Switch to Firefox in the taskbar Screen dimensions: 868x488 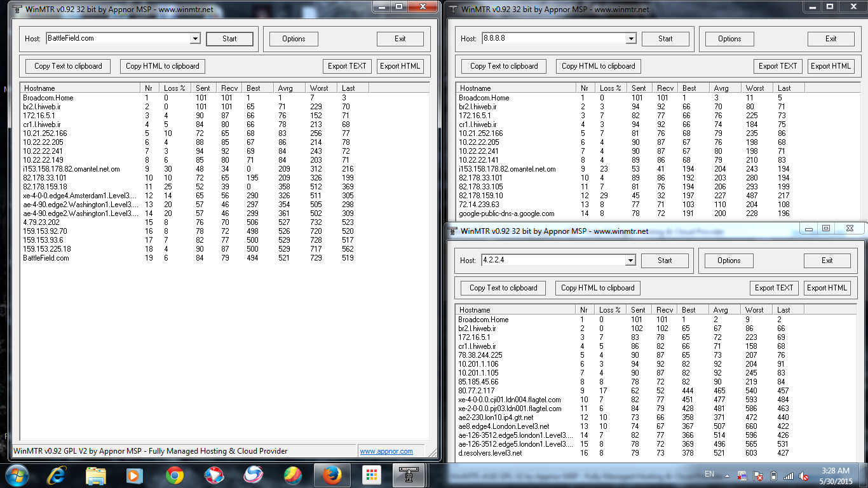(x=332, y=475)
